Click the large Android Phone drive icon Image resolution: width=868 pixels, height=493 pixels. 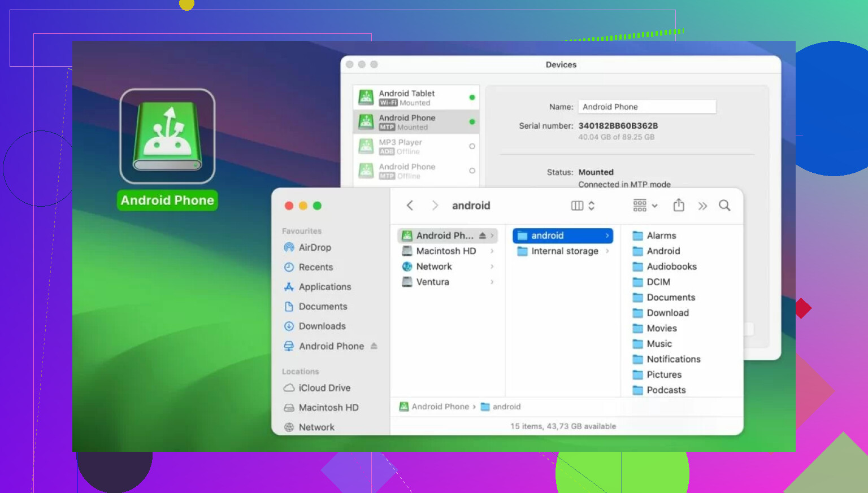coord(167,136)
